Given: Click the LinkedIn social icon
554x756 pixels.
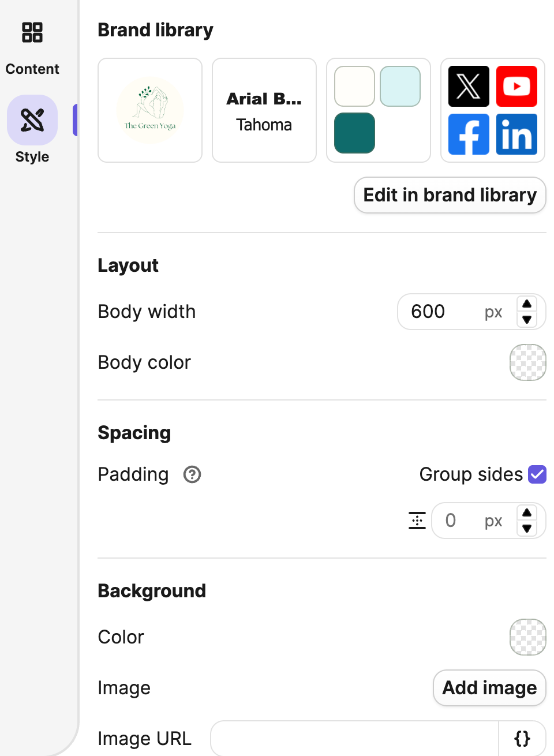Looking at the screenshot, I should pyautogui.click(x=516, y=134).
